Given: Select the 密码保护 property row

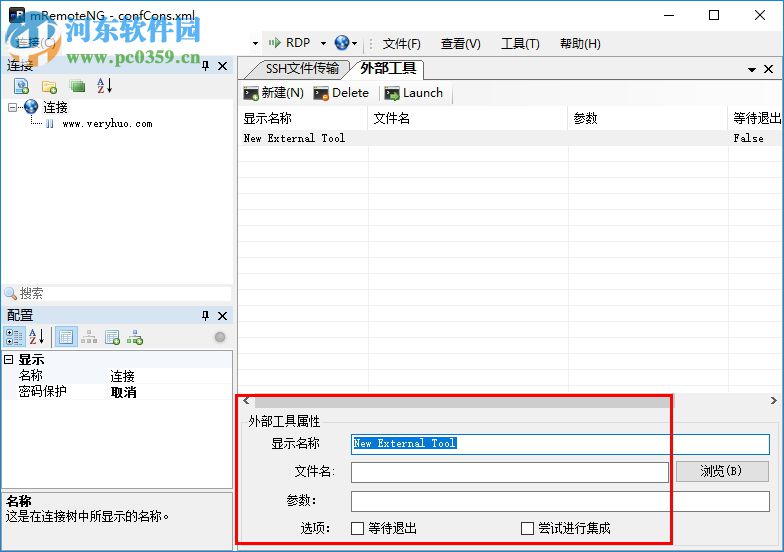Looking at the screenshot, I should (x=118, y=392).
